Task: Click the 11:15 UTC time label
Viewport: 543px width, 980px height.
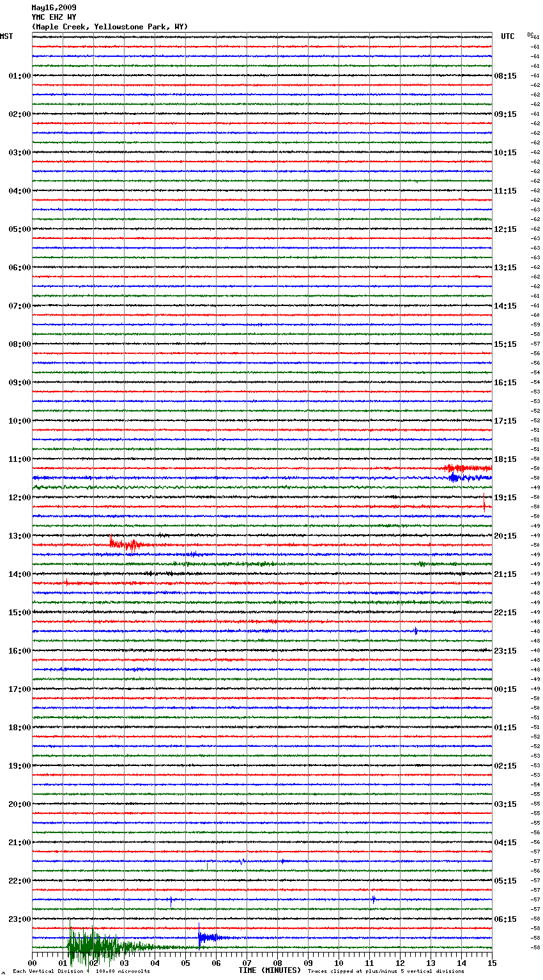Action: [505, 191]
